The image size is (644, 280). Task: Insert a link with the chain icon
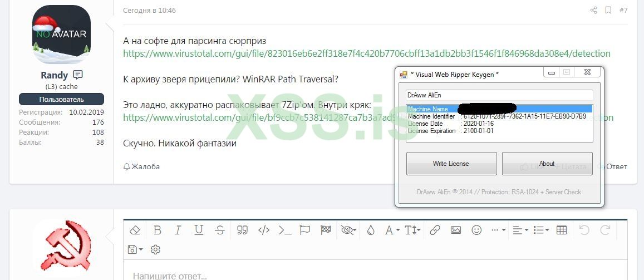click(435, 230)
